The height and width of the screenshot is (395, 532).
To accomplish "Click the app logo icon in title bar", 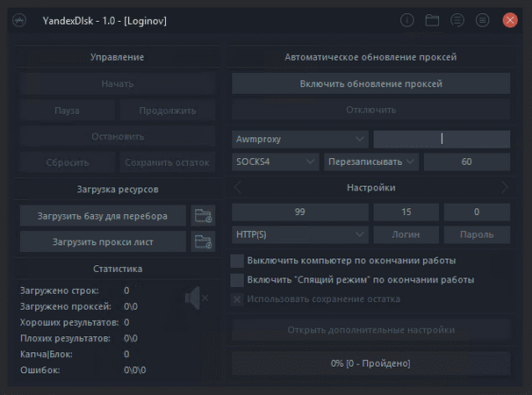I will (19, 21).
